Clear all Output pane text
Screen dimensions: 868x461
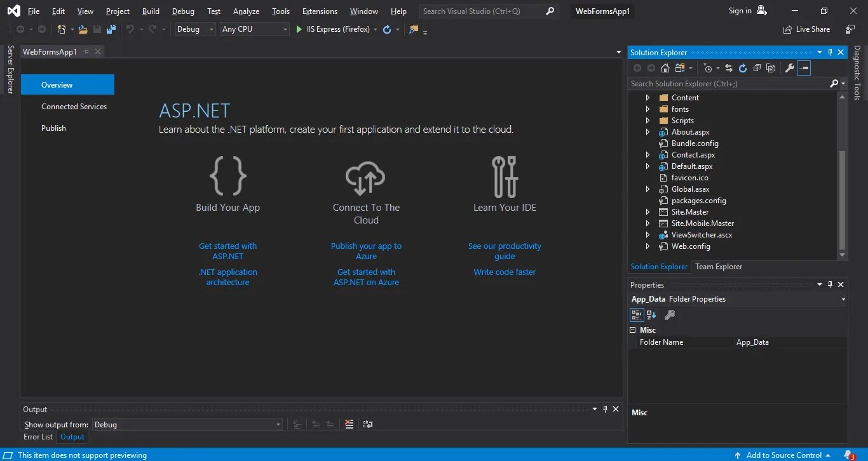tap(349, 424)
